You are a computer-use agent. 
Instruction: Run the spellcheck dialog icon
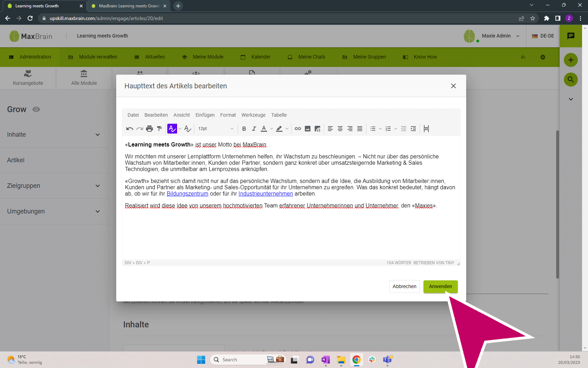[x=188, y=129]
